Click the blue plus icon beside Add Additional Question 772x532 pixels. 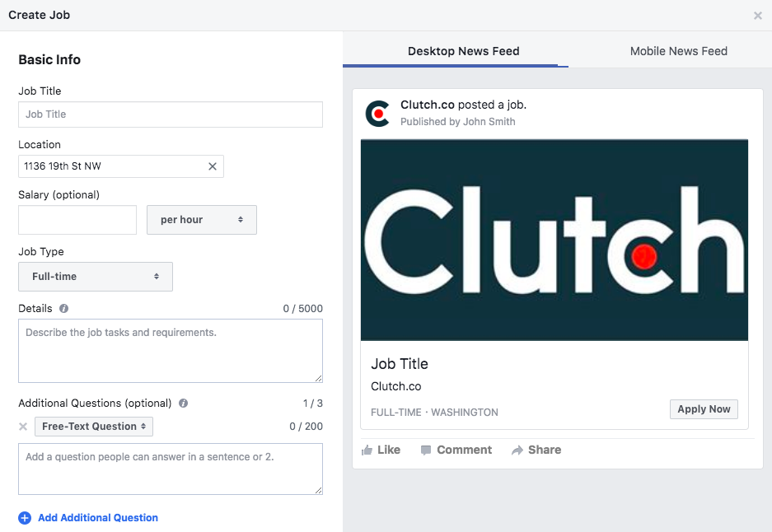point(25,517)
